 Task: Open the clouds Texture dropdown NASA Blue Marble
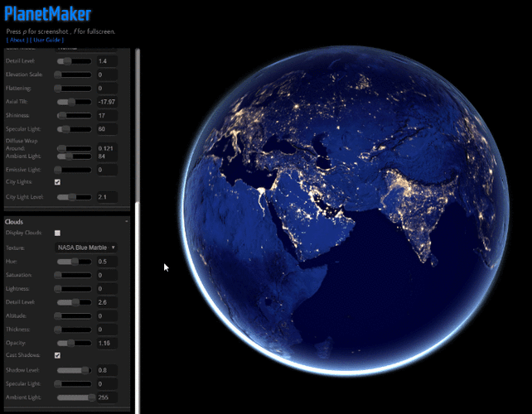coord(86,248)
